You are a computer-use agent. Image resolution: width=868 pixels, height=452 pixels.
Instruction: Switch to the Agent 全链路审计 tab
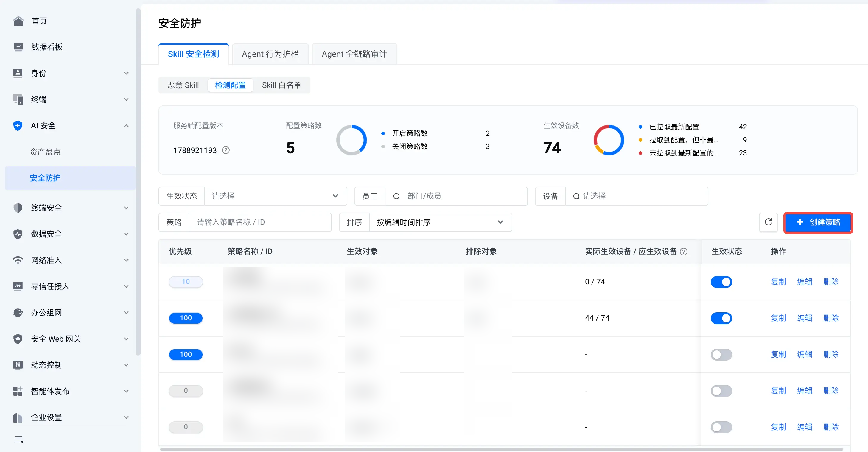(354, 54)
